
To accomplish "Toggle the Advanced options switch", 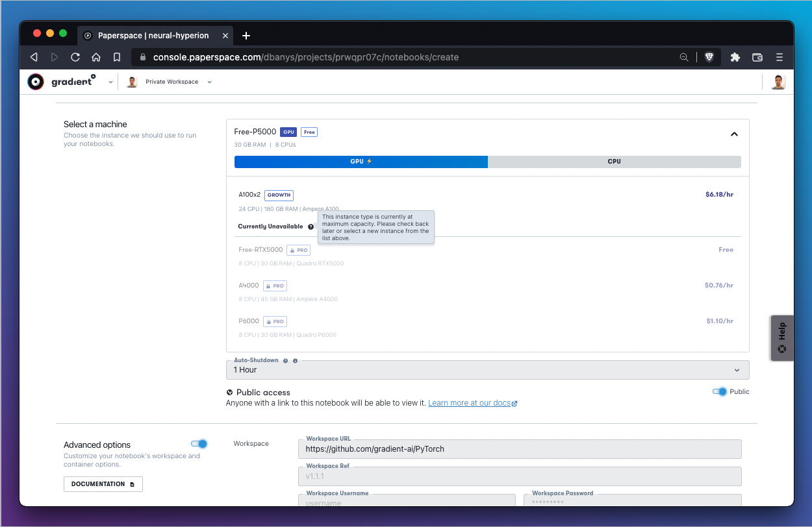I will coord(199,444).
